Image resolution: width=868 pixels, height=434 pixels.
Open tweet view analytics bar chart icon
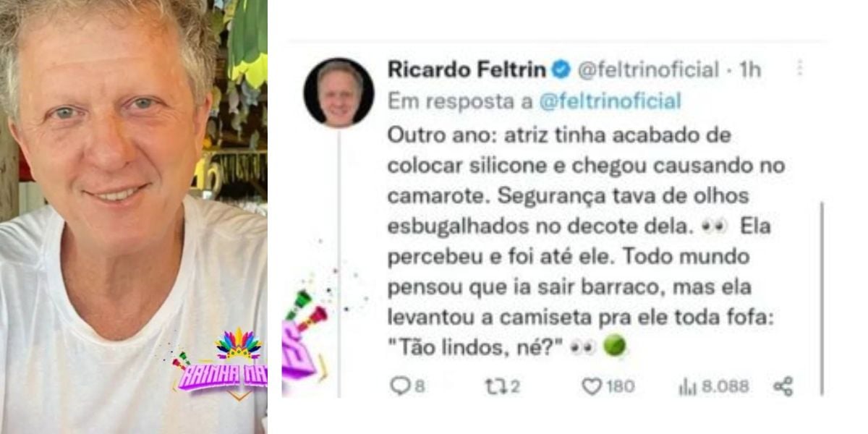(686, 387)
